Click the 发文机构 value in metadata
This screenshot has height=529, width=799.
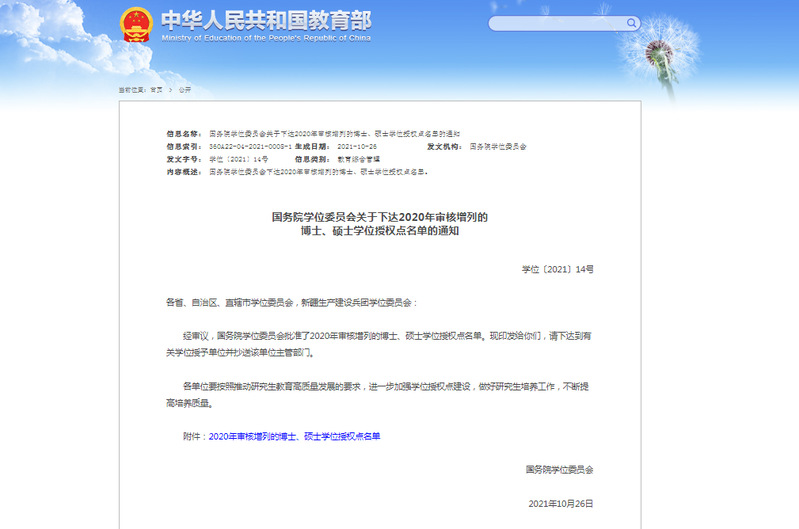498,146
